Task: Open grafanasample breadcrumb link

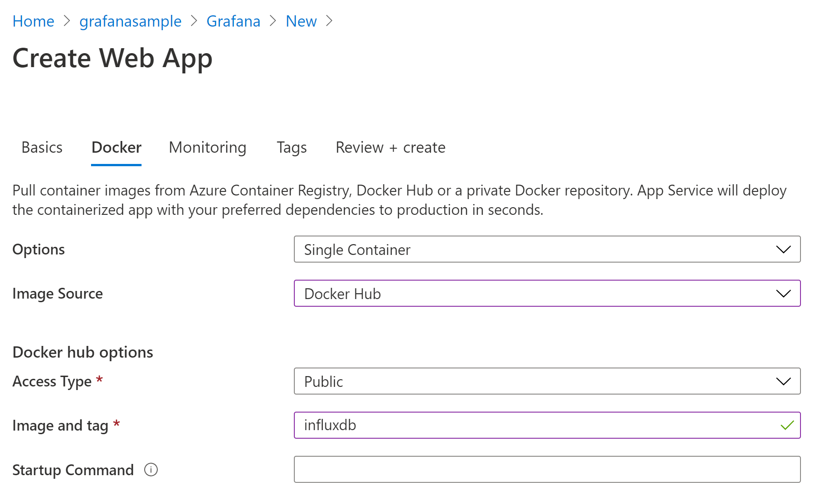Action: click(130, 21)
